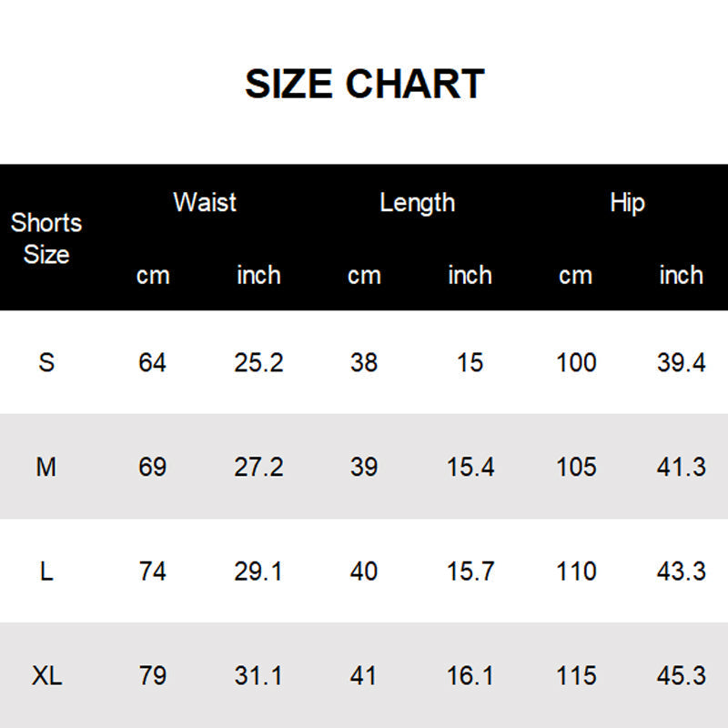
Task: Select the Shorts Size column header
Action: 46,238
